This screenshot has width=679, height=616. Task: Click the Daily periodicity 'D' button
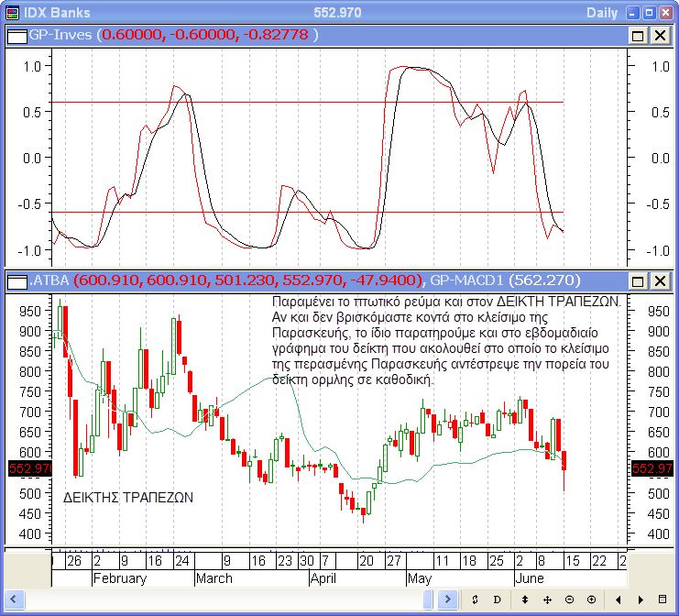pyautogui.click(x=498, y=599)
